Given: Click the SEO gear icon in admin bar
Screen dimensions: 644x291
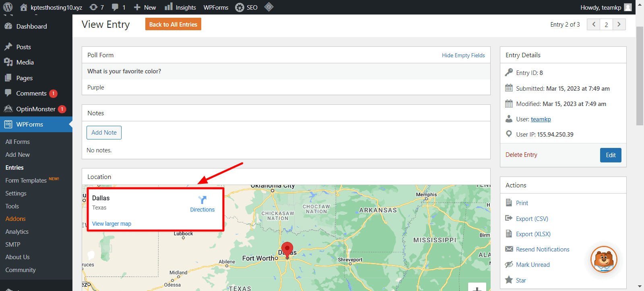Looking at the screenshot, I should [239, 7].
